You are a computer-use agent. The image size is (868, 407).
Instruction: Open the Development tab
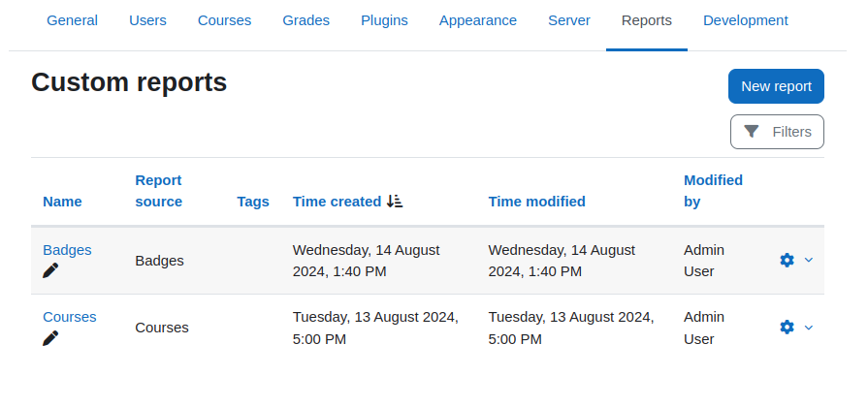746,20
